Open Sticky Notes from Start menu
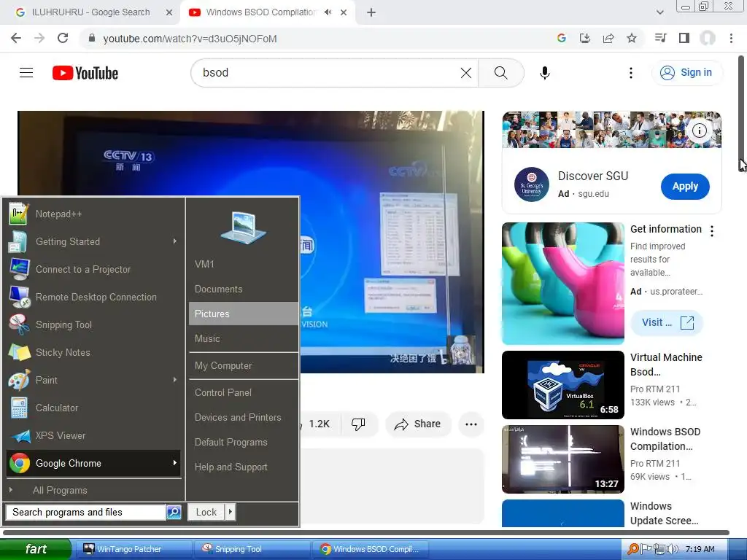This screenshot has height=560, width=747. [93, 352]
